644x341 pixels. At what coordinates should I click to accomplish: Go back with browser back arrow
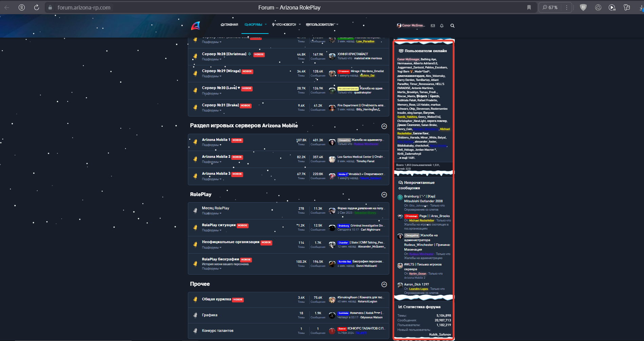[7, 7]
